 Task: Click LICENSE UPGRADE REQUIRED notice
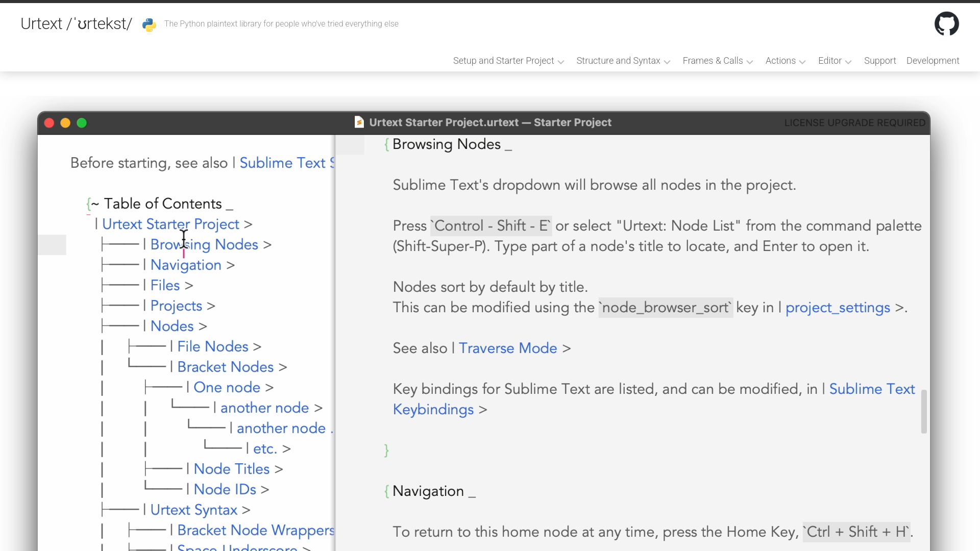point(854,123)
